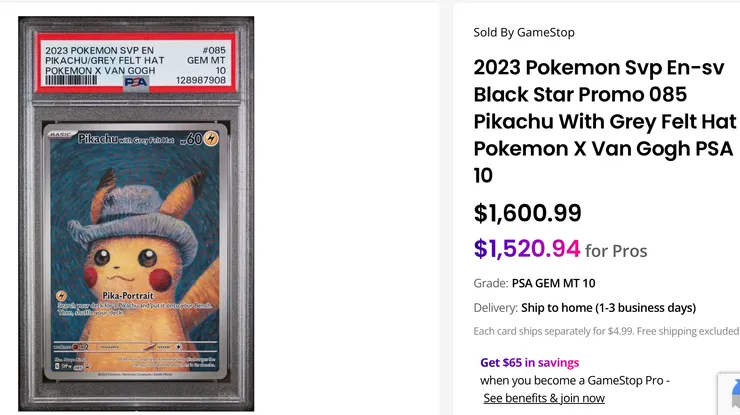Click the PSA logo on the grading label
This screenshot has height=415, width=740.
[x=134, y=83]
